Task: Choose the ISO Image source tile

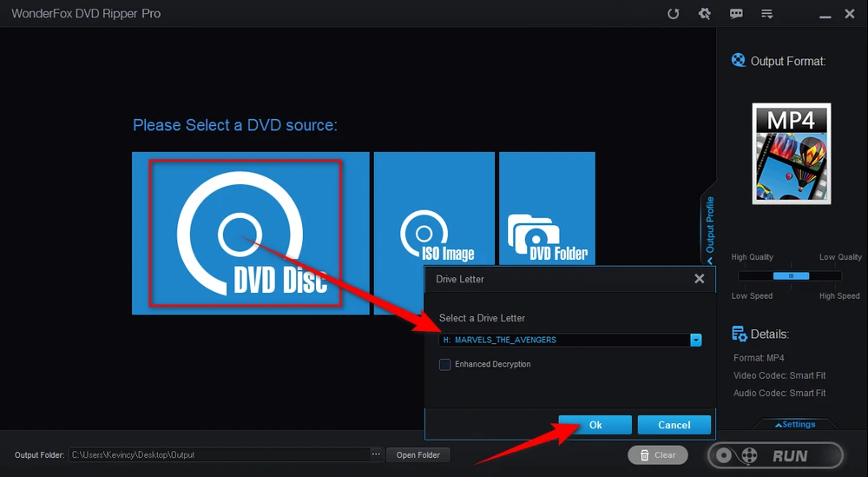Action: pyautogui.click(x=434, y=209)
